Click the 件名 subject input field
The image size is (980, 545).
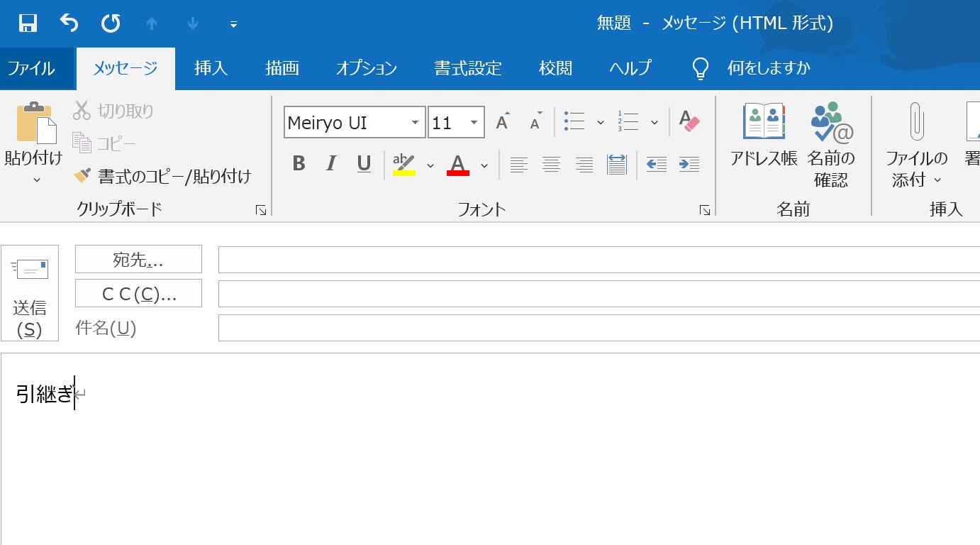(x=599, y=328)
